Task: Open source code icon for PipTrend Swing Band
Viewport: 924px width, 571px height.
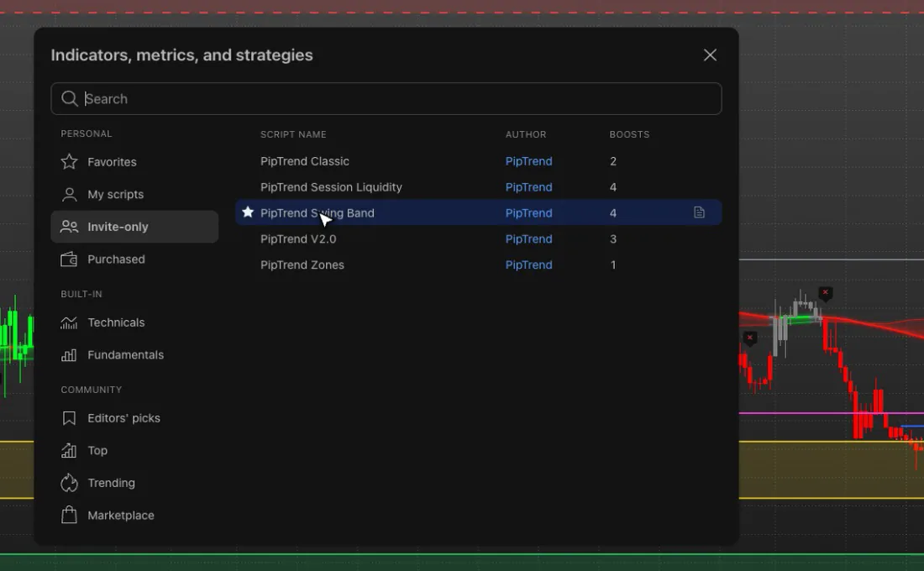Action: [x=699, y=212]
